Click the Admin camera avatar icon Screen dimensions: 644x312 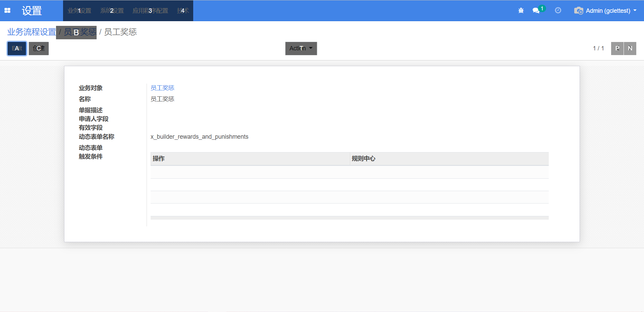pos(579,11)
